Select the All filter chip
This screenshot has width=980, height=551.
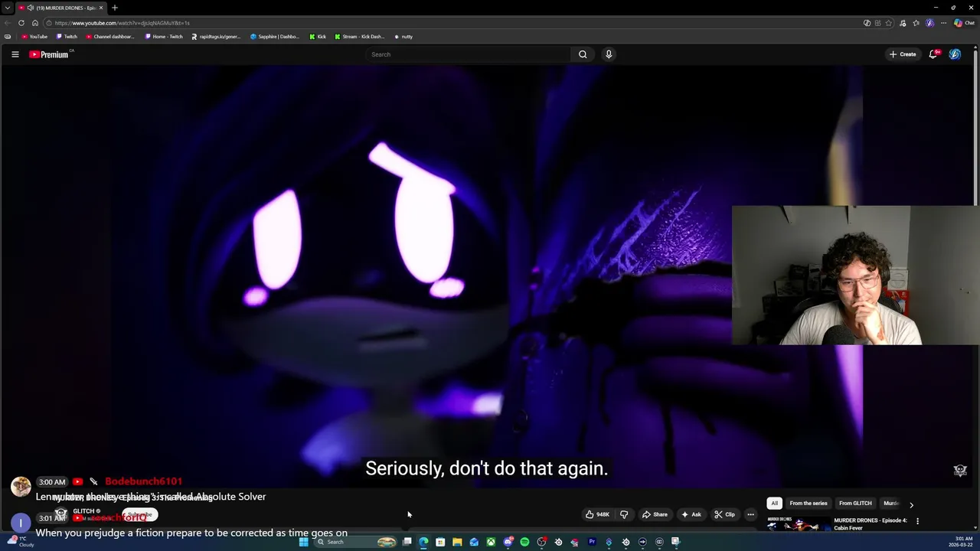pyautogui.click(x=774, y=504)
